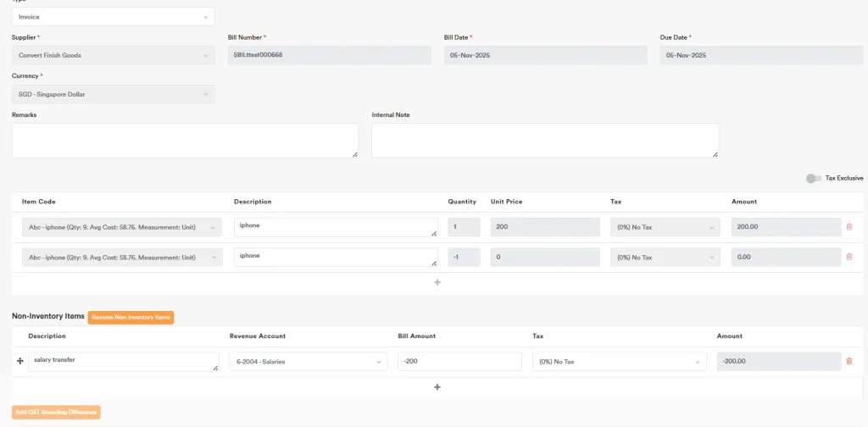Open the Supplier dropdown

(x=113, y=55)
